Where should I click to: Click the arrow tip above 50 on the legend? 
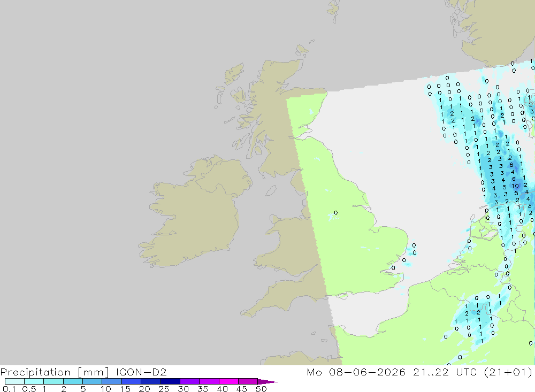[268, 382]
